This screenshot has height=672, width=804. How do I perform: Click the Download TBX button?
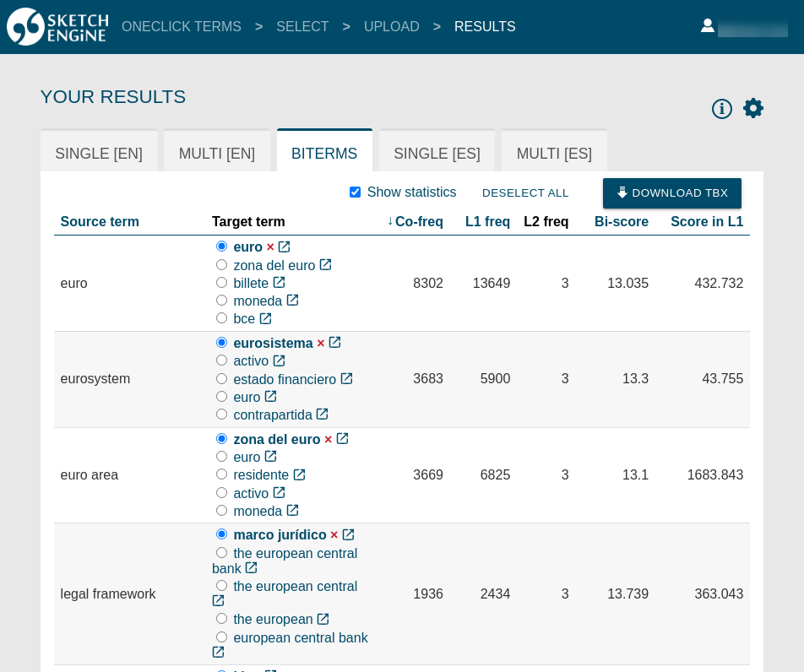(671, 193)
